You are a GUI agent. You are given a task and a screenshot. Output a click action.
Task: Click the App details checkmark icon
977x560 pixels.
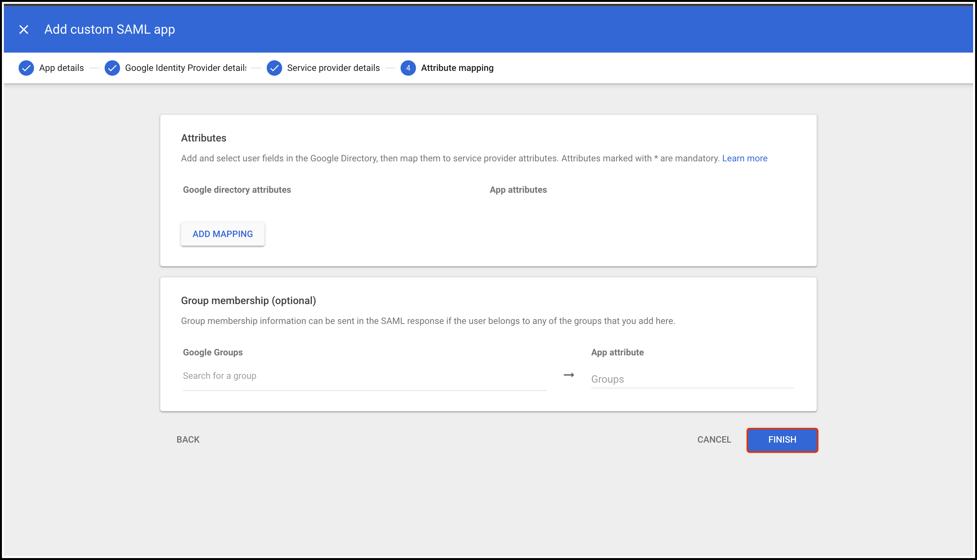26,68
